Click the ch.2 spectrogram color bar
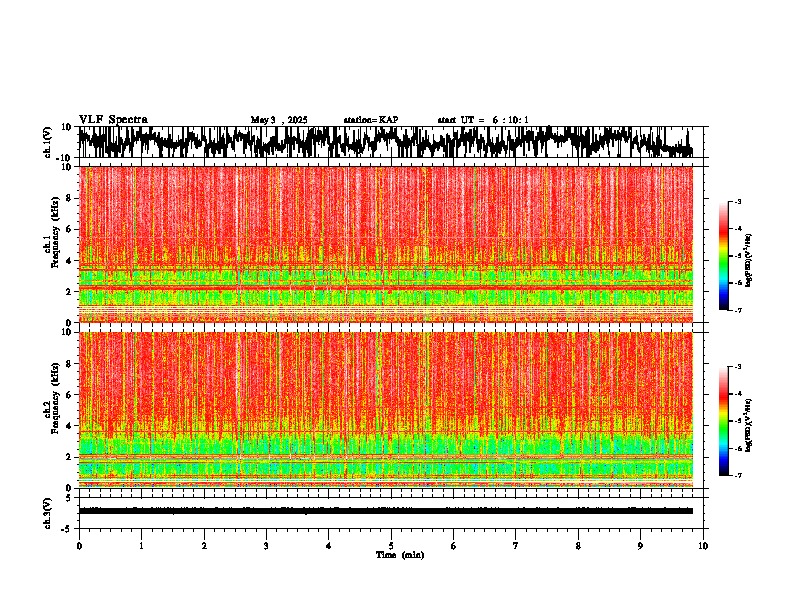This screenshot has width=792, height=612. pyautogui.click(x=723, y=421)
